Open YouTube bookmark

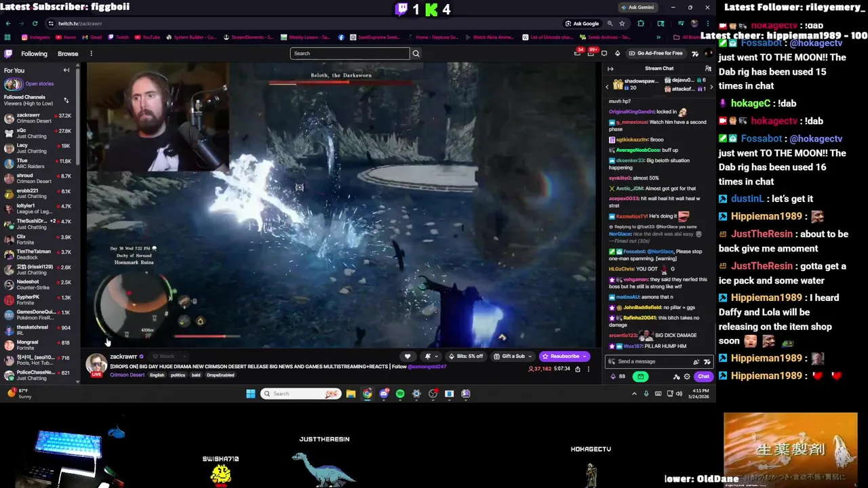147,37
